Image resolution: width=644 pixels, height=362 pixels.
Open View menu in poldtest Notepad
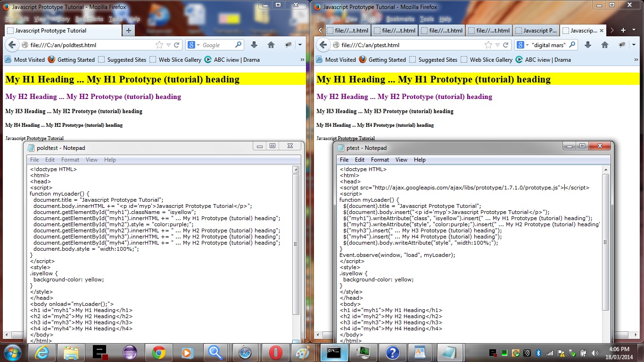click(91, 160)
